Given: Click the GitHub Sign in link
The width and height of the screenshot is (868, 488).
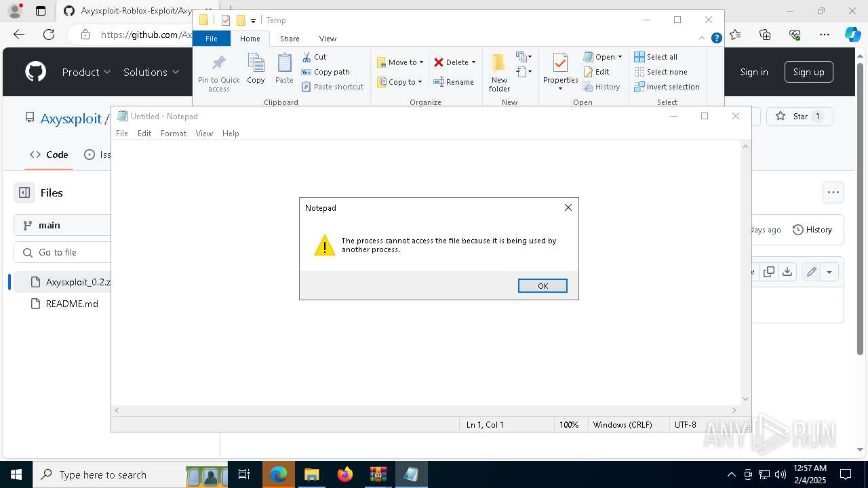Looking at the screenshot, I should (754, 72).
